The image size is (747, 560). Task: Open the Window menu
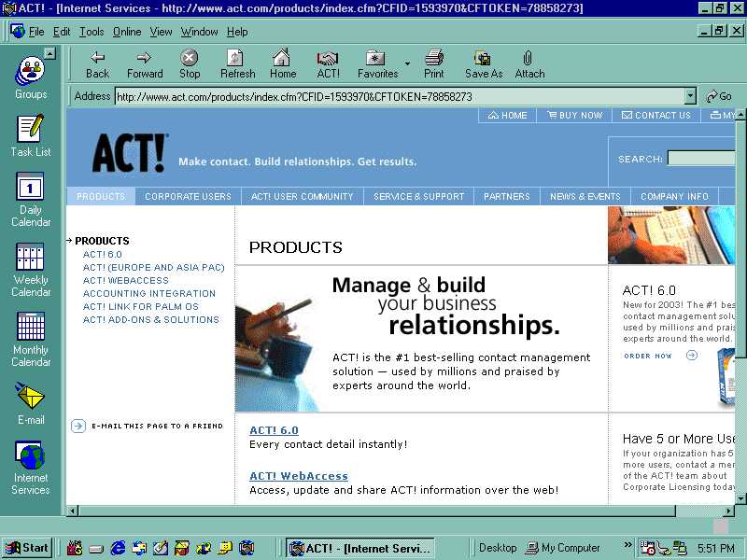coord(199,32)
